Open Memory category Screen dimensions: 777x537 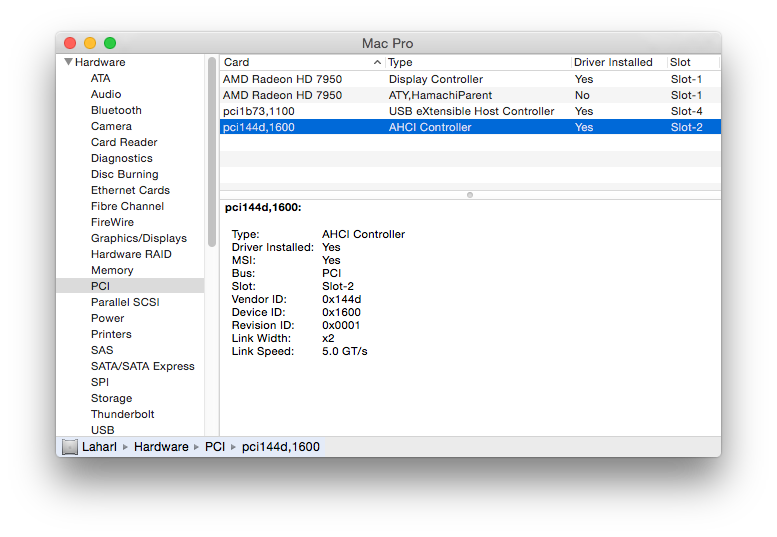point(112,270)
